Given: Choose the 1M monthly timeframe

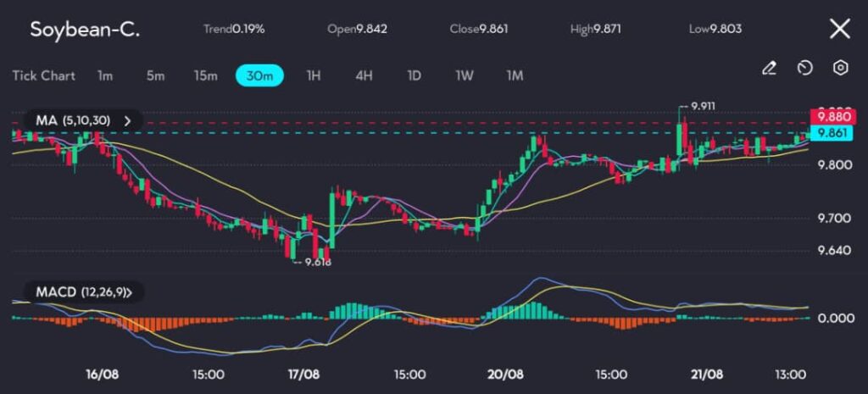Looking at the screenshot, I should point(515,75).
